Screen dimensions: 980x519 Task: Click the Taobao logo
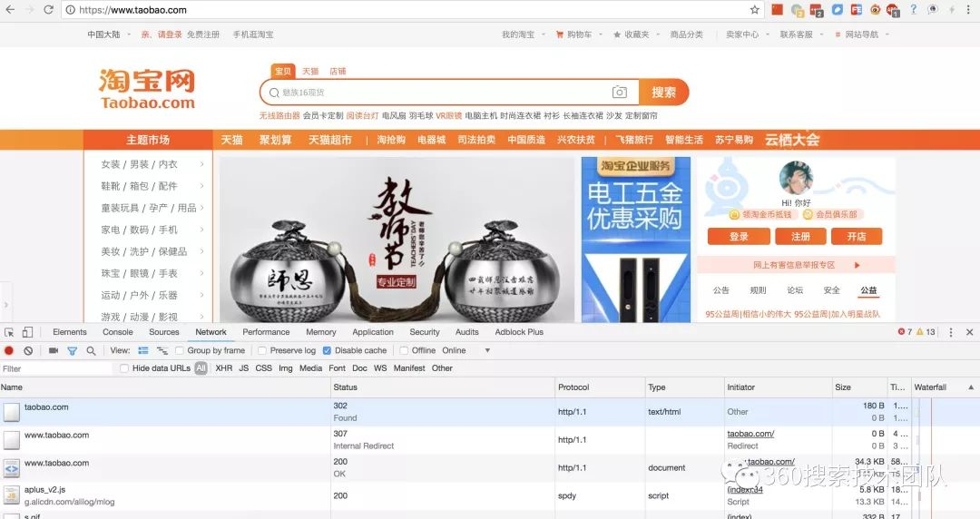(x=147, y=89)
